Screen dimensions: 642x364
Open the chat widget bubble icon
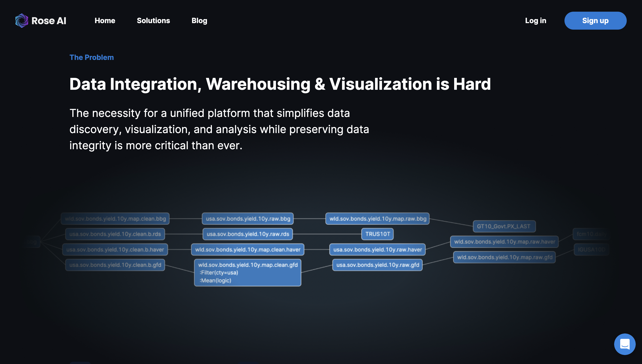[624, 344]
